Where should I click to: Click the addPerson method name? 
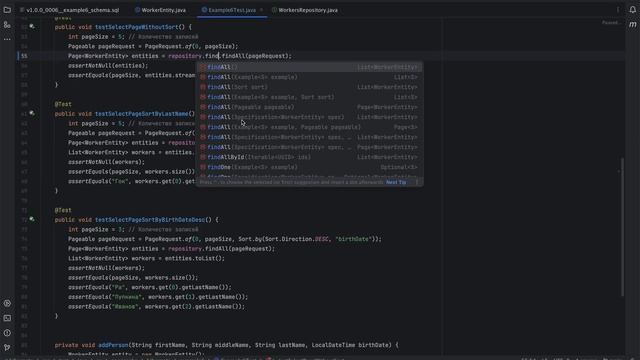(x=113, y=345)
